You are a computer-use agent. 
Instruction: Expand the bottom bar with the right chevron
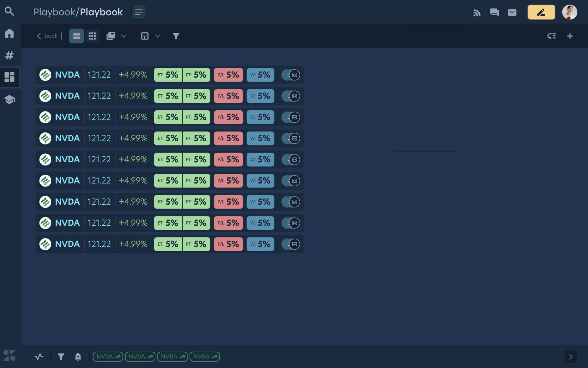point(571,357)
